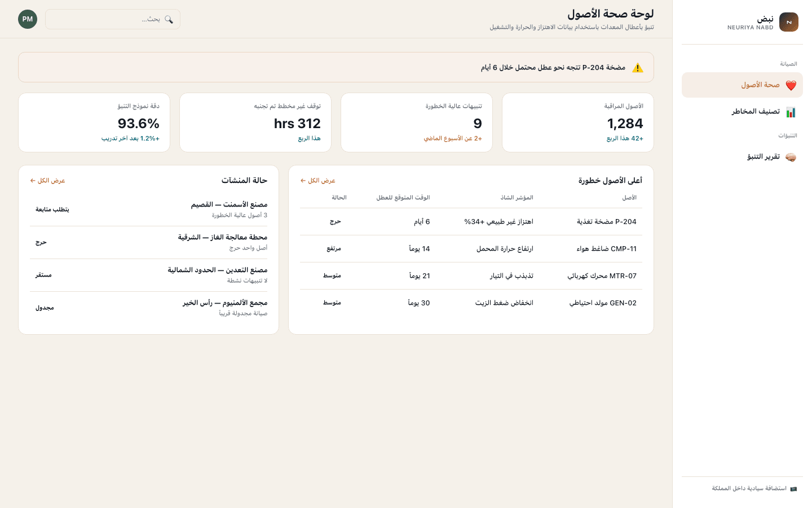Click the مرتفع status for CMP-11
This screenshot has width=812, height=508.
click(x=334, y=249)
